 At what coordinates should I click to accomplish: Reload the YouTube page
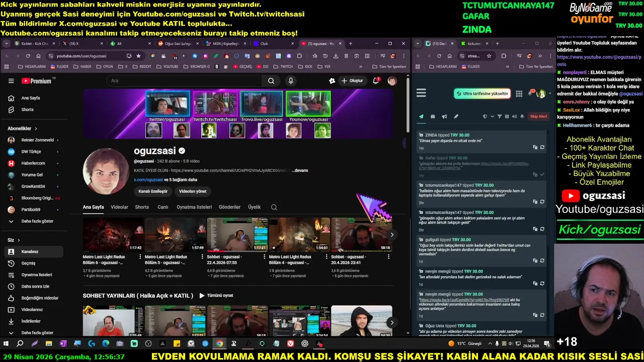[x=28, y=56]
